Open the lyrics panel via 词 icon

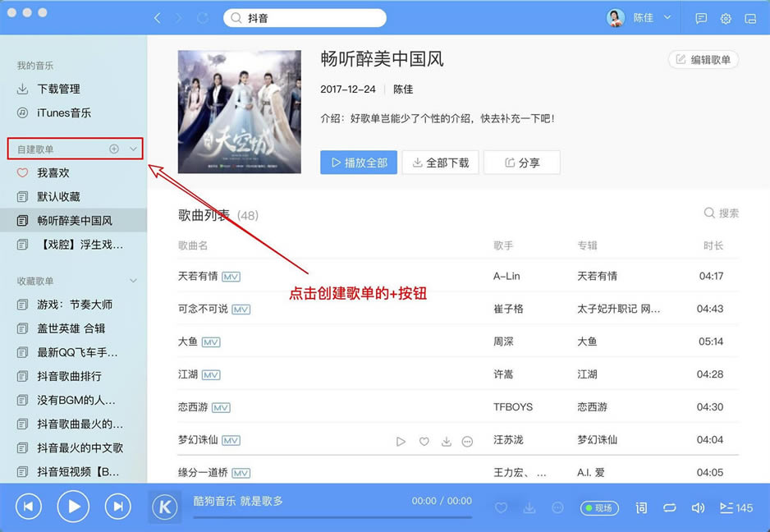pos(640,507)
